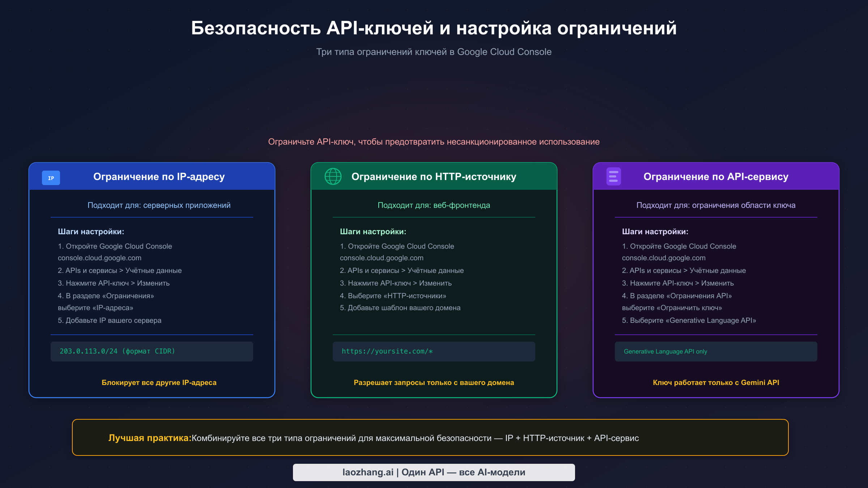
Task: Click the caption "Блокирует все другие IP-адреса"
Action: 159,382
